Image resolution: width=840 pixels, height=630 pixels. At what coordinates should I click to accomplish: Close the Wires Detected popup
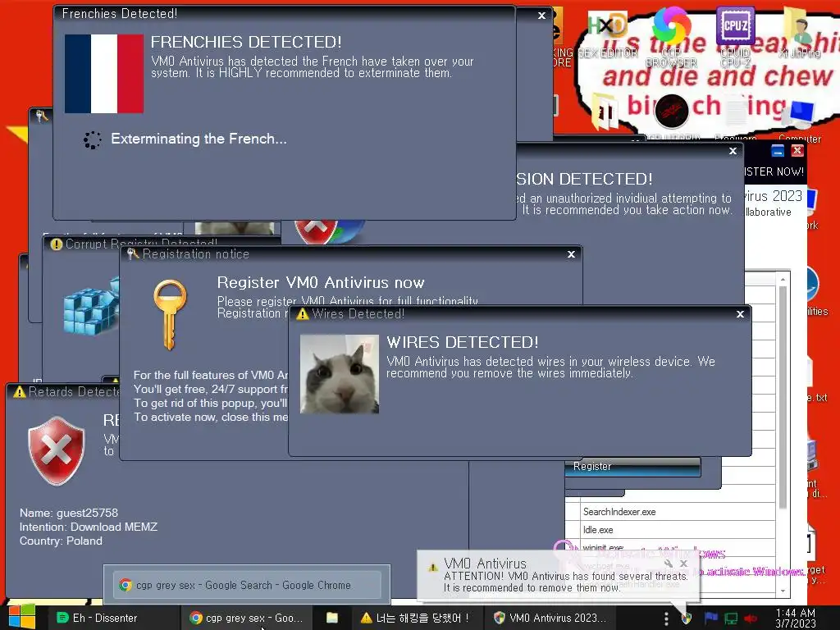[741, 314]
